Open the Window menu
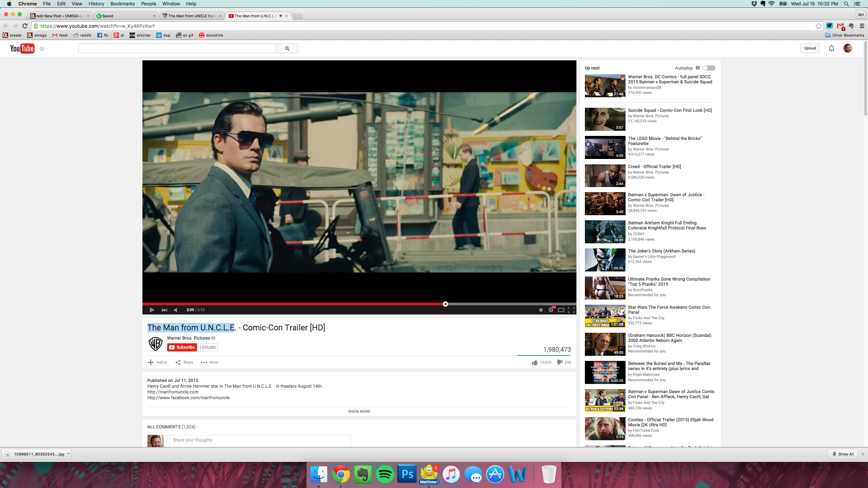Image resolution: width=868 pixels, height=488 pixels. pyautogui.click(x=171, y=4)
